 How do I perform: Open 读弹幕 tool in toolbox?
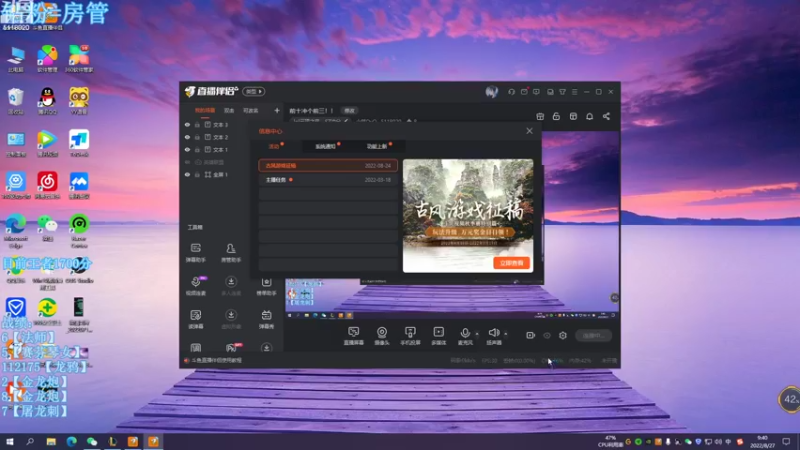pyautogui.click(x=196, y=319)
